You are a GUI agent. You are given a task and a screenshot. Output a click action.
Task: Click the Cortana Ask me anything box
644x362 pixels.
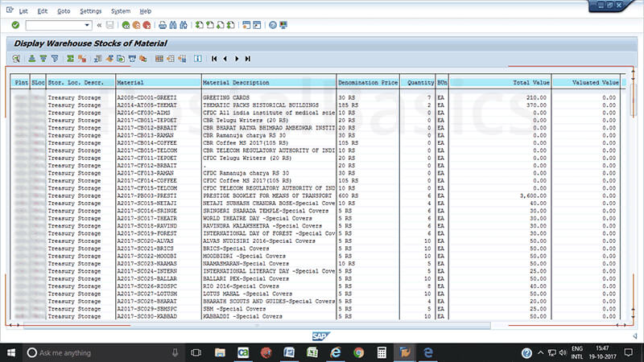[x=87, y=352]
